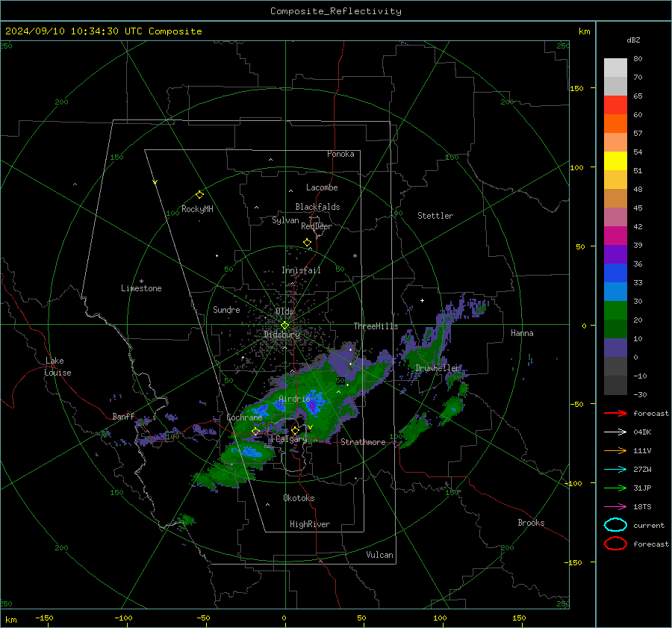Click the blue high-reflectivity cell below Airdrie
Viewport: 672px width, 628px height.
[x=315, y=403]
